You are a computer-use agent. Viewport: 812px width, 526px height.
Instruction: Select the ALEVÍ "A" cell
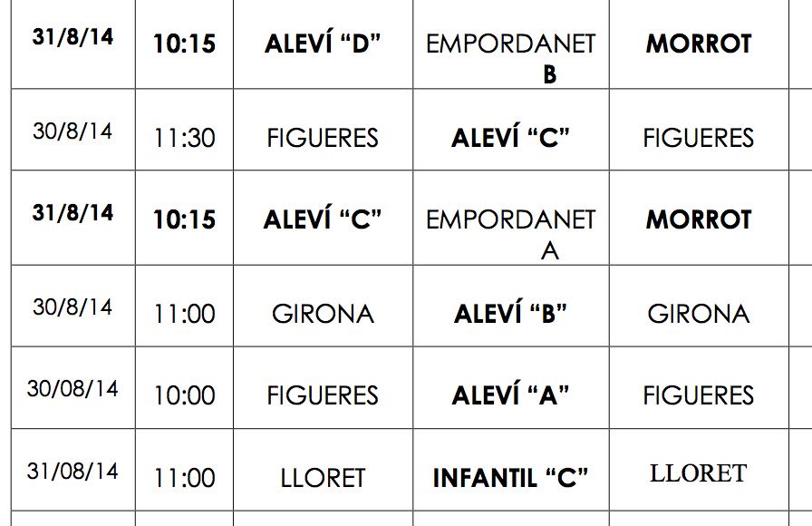point(510,395)
